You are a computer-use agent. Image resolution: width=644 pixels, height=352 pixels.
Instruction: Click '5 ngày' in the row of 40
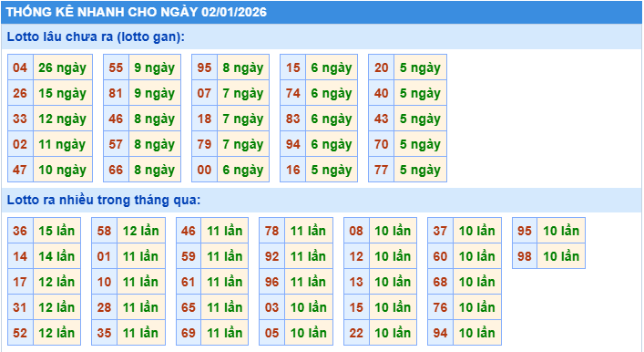[420, 93]
